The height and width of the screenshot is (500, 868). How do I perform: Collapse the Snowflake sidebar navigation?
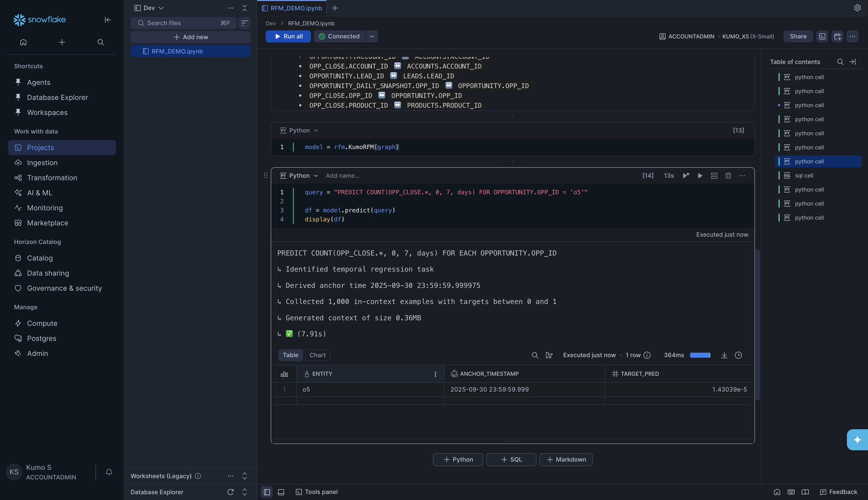coord(107,20)
